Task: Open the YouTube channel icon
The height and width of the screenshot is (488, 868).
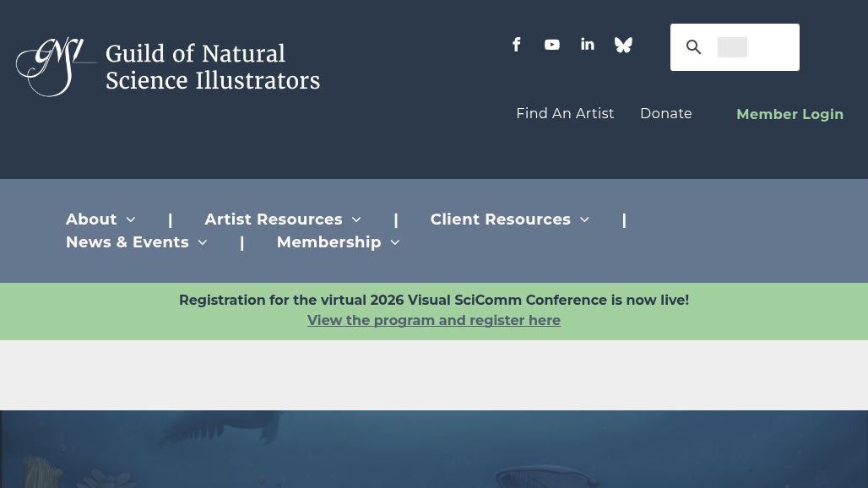Action: point(552,45)
